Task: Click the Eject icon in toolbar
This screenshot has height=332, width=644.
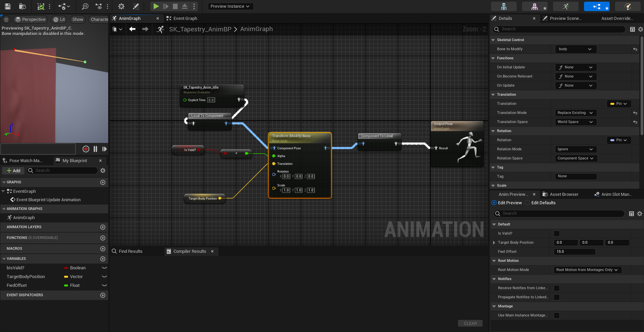Action: click(x=185, y=6)
